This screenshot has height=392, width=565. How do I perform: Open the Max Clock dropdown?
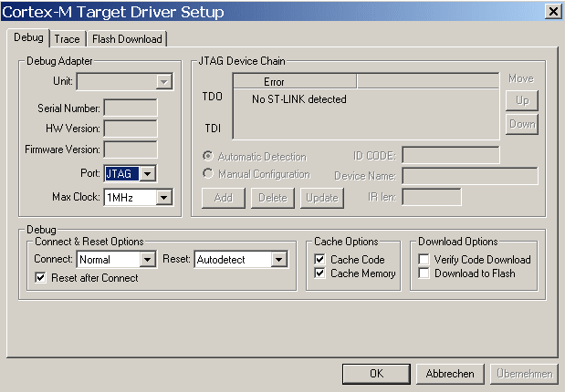pos(164,198)
